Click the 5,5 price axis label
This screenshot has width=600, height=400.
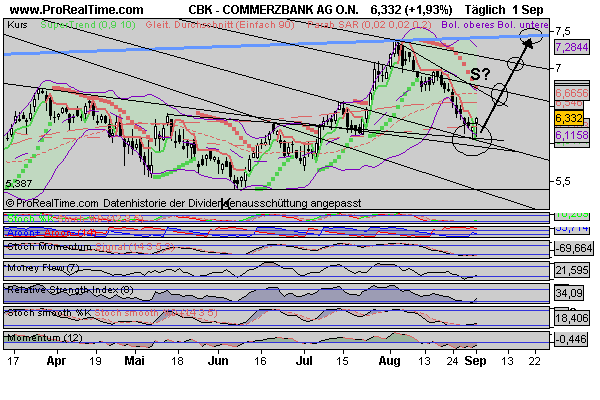pos(562,181)
